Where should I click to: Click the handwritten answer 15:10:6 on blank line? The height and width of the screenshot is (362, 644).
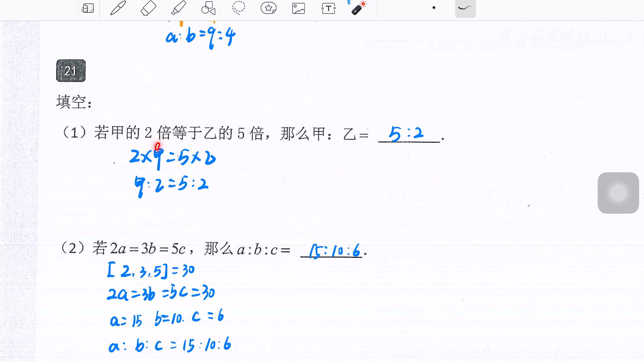[x=335, y=251]
